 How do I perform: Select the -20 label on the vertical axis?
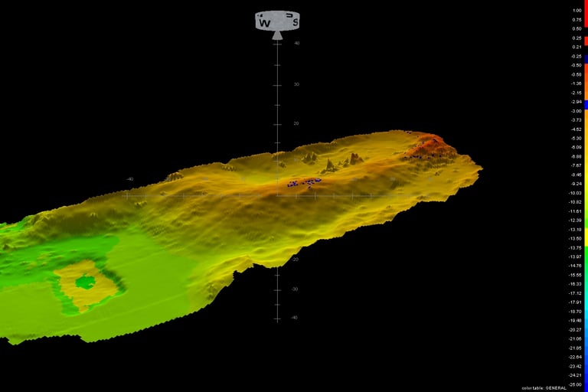[x=295, y=260]
